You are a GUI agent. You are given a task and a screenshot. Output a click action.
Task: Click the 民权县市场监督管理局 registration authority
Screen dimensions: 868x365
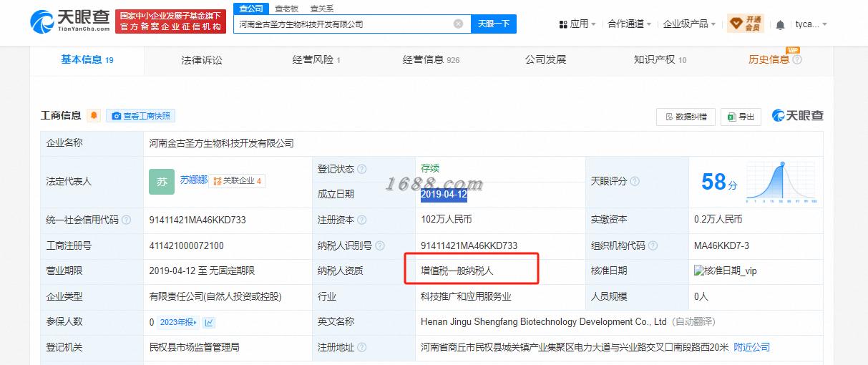(x=194, y=347)
